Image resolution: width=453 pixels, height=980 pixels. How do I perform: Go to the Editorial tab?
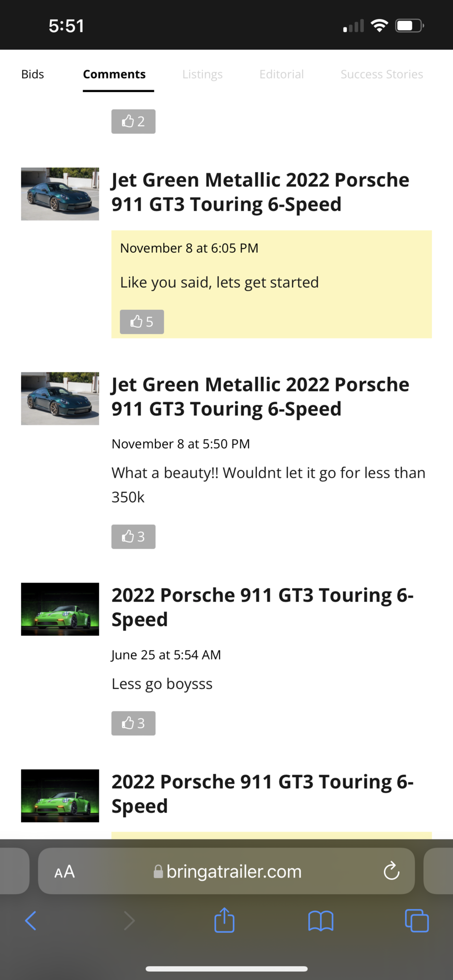pyautogui.click(x=281, y=74)
